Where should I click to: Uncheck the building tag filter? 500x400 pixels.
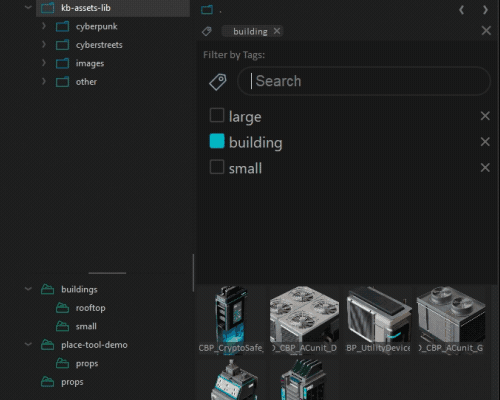(217, 141)
